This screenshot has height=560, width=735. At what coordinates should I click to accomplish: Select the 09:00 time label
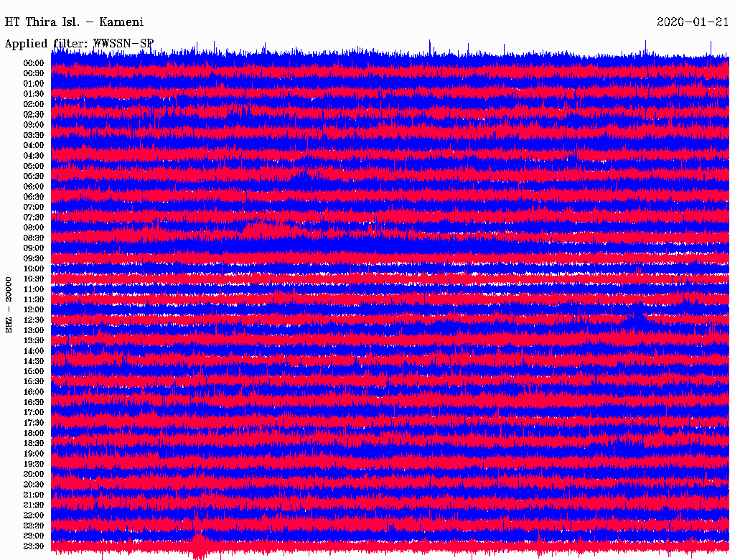(34, 248)
